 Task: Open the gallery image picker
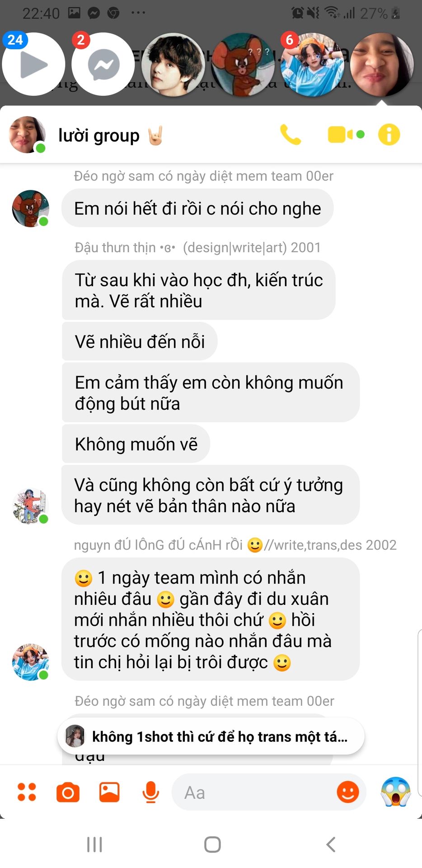pos(109,792)
